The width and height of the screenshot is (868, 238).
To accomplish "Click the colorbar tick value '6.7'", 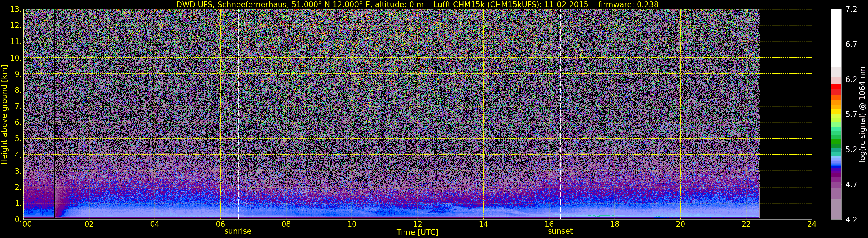I will click(851, 44).
